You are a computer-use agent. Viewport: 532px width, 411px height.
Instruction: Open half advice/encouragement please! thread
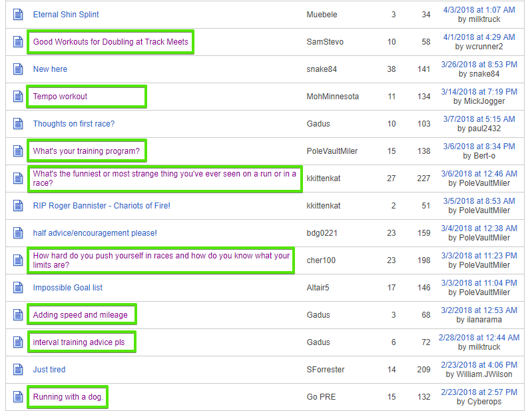(95, 233)
